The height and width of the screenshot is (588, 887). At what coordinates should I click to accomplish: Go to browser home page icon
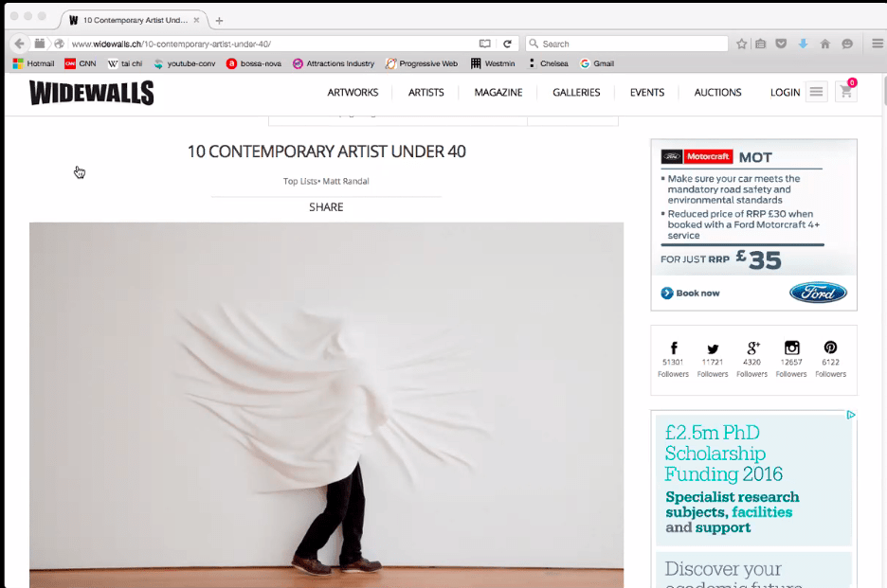pos(825,44)
